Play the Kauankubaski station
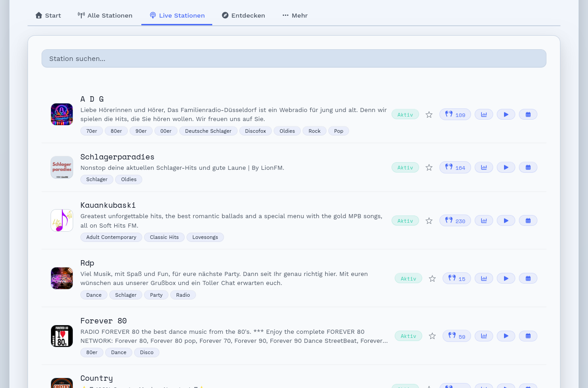588x388 pixels. 506,221
